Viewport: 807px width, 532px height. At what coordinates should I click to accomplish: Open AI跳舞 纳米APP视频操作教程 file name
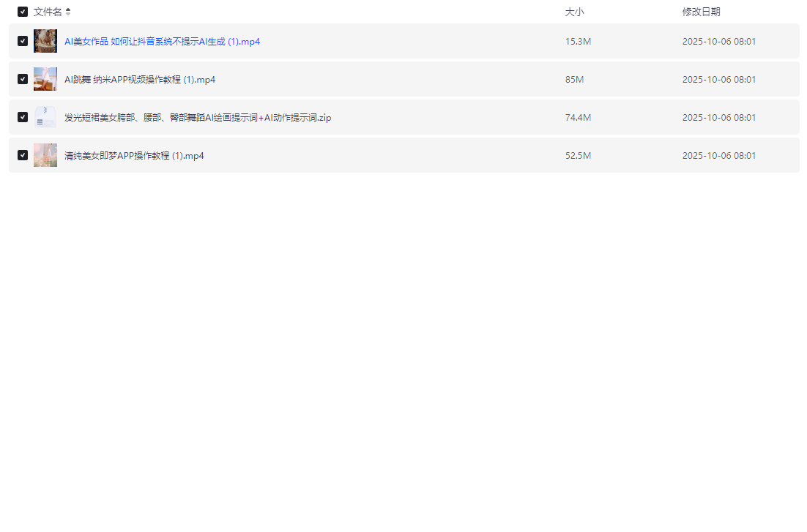[140, 80]
